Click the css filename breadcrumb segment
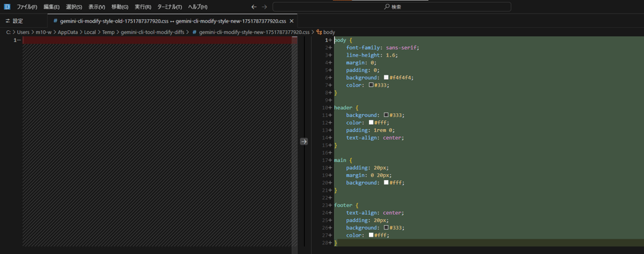 (x=254, y=32)
